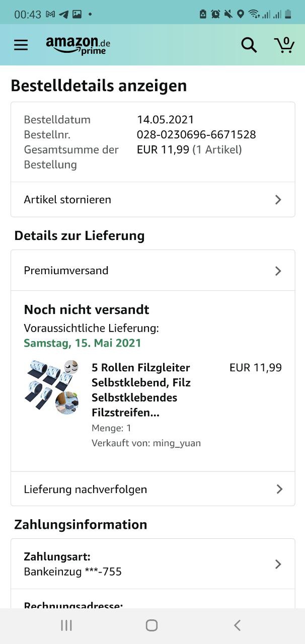
Task: Select Lieferung nachverfolgen to track delivery
Action: [x=86, y=489]
